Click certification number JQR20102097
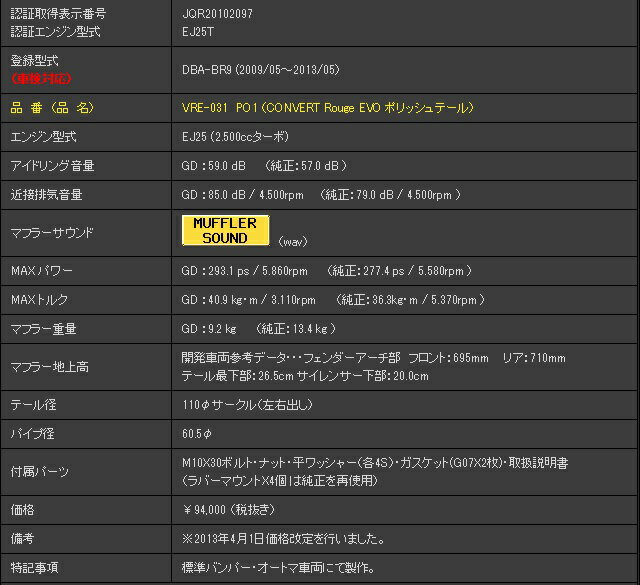Screen dimensions: 640x585 tap(218, 14)
